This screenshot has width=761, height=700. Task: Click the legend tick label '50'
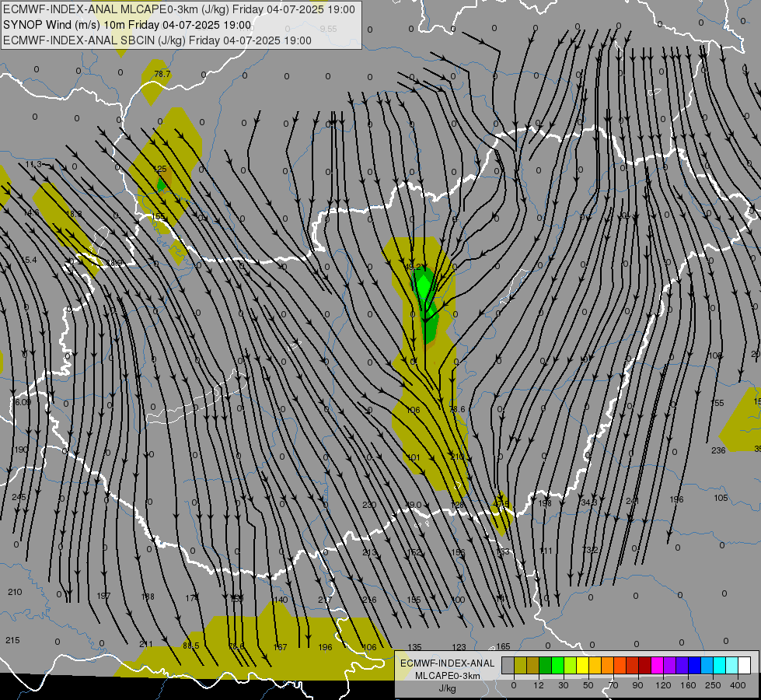tap(588, 685)
